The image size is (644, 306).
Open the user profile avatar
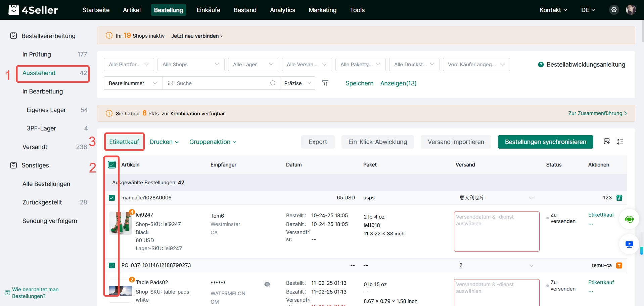[x=631, y=10]
